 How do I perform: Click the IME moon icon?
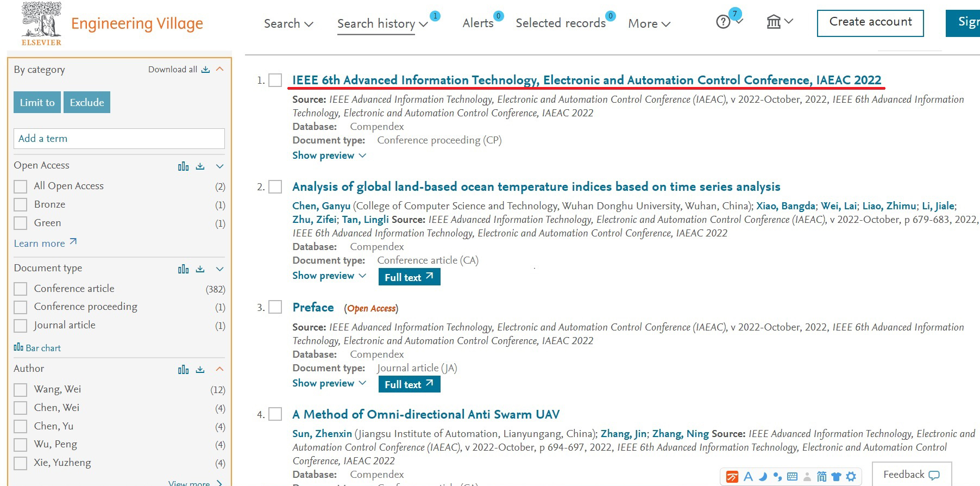tap(763, 477)
